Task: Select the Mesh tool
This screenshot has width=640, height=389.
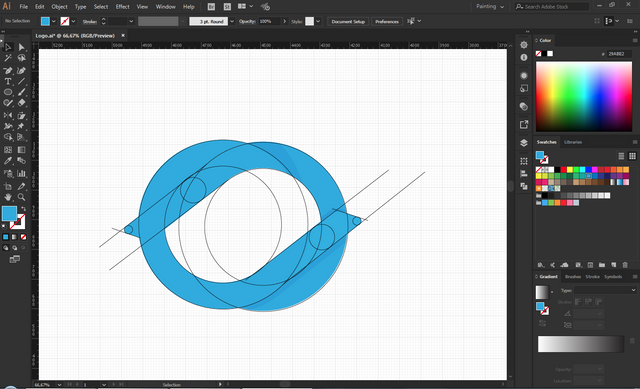Action: (8, 150)
